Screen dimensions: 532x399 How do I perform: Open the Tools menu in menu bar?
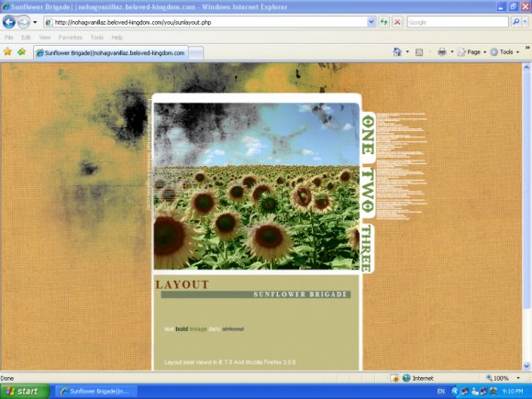point(97,38)
